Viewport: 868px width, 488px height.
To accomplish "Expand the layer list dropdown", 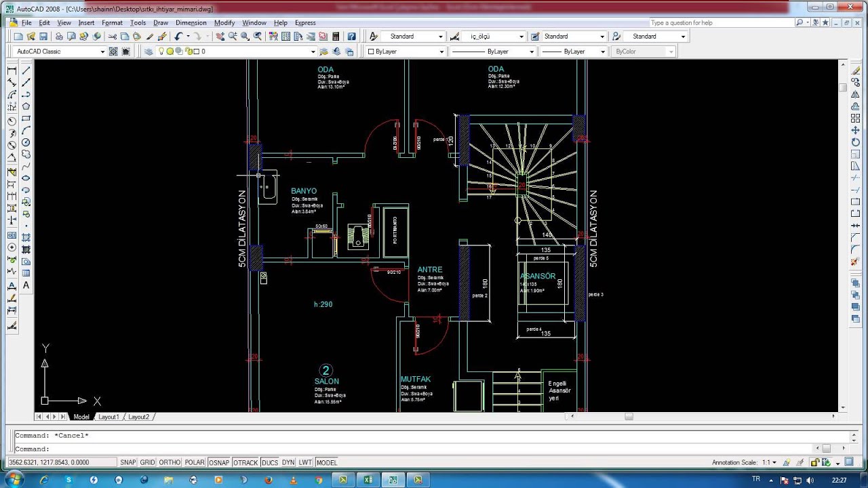I will point(313,52).
